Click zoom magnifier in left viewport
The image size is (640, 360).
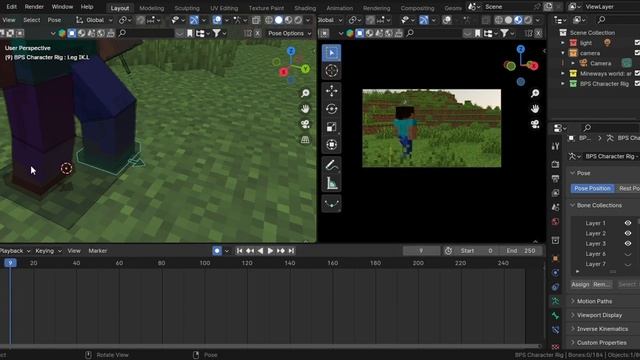305,93
